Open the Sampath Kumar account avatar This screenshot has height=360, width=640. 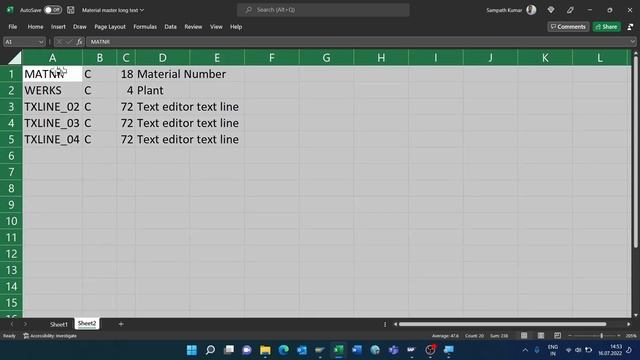[531, 10]
